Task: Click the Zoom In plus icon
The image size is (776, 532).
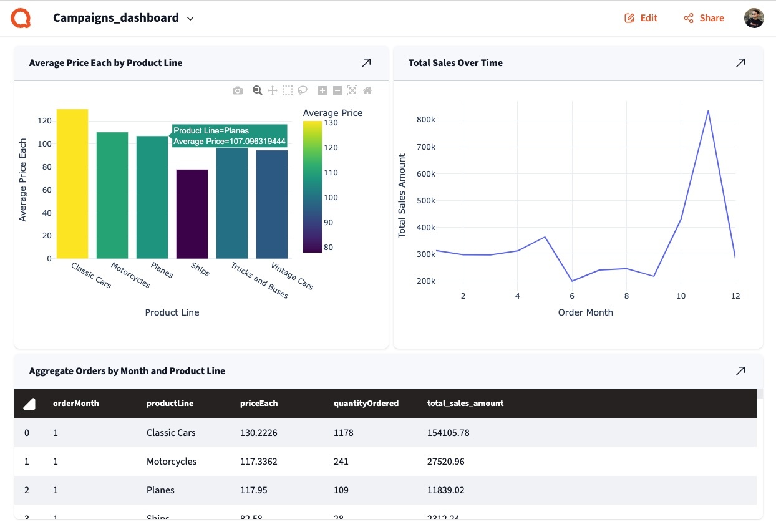Action: click(x=323, y=90)
